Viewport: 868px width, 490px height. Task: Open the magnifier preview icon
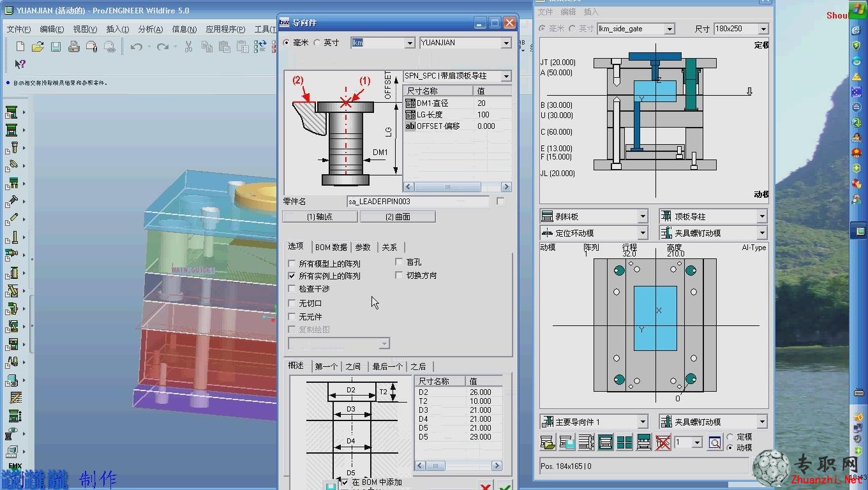pyautogui.click(x=715, y=442)
